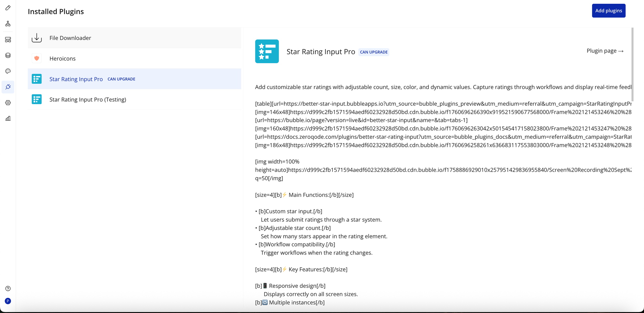This screenshot has width=644, height=313.
Task: Click the Installed Plugins heading
Action: pyautogui.click(x=56, y=12)
